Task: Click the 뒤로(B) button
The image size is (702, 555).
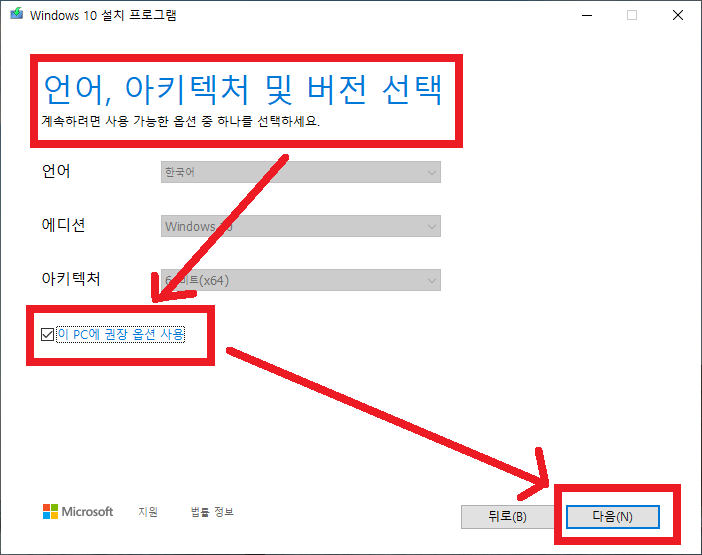Action: pyautogui.click(x=507, y=517)
